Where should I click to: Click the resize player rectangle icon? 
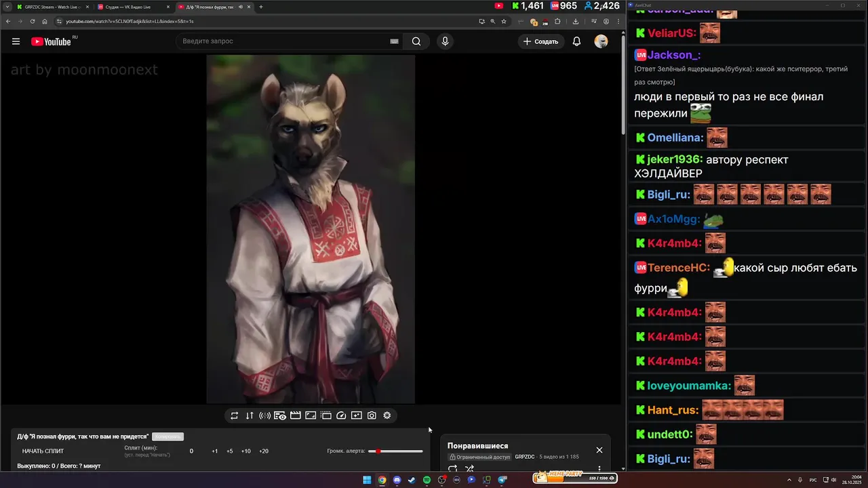[x=311, y=415]
